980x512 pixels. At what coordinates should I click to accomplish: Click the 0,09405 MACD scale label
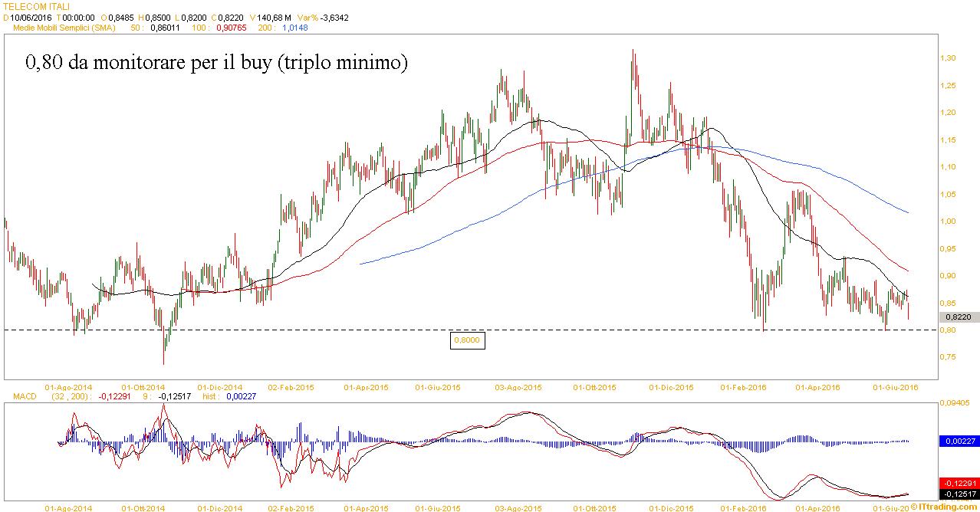(x=957, y=401)
